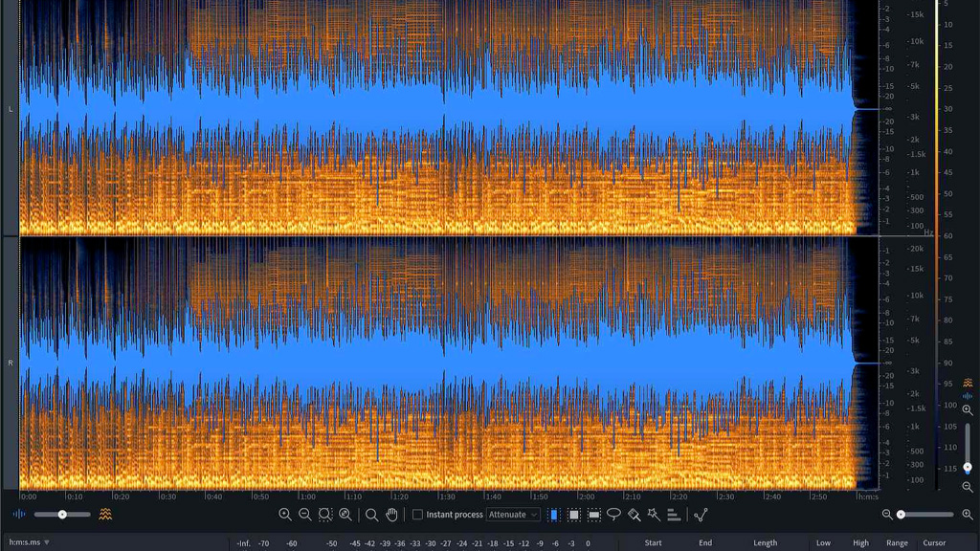Click the 2:50 mark on the time ruler
Image resolution: width=980 pixels, height=551 pixels.
pos(819,496)
